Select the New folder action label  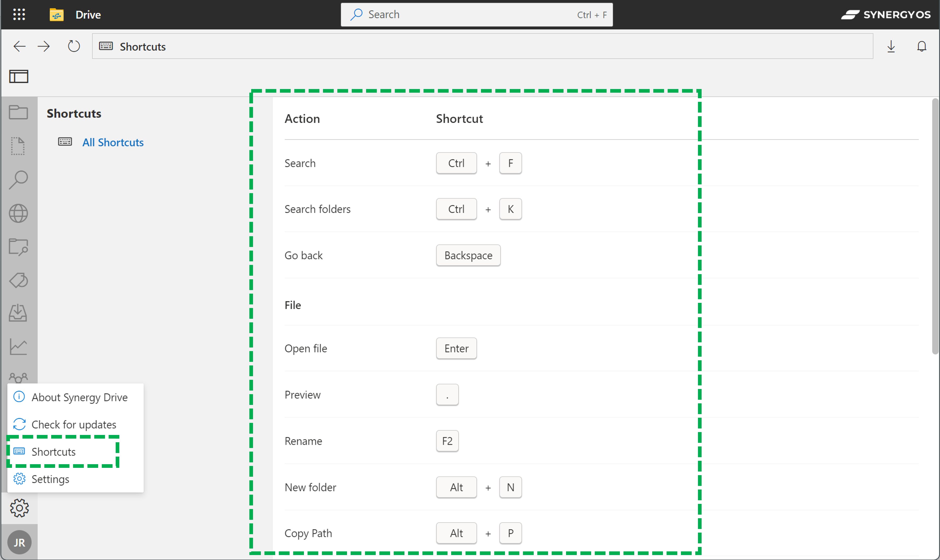tap(310, 487)
